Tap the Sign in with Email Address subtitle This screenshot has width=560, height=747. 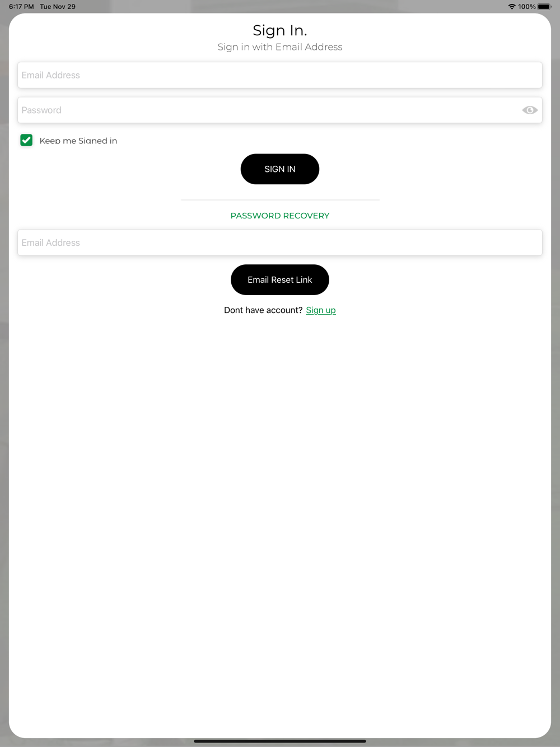coord(280,47)
